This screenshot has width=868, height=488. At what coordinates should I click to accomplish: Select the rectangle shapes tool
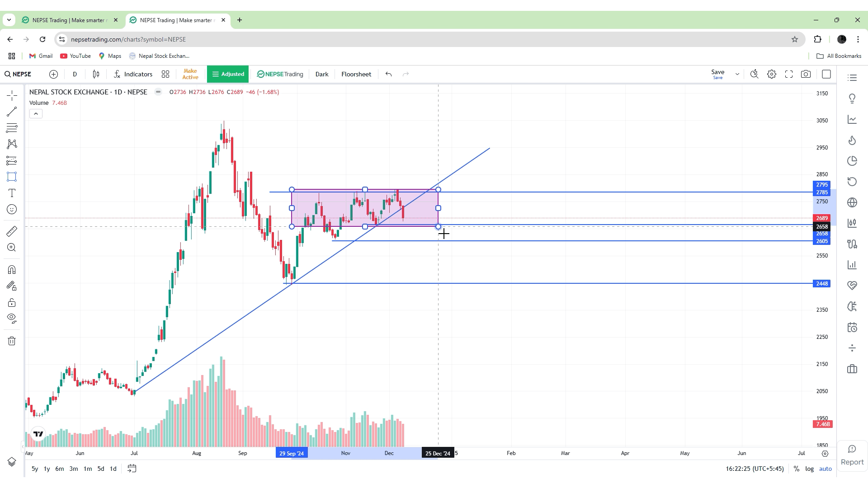(12, 177)
